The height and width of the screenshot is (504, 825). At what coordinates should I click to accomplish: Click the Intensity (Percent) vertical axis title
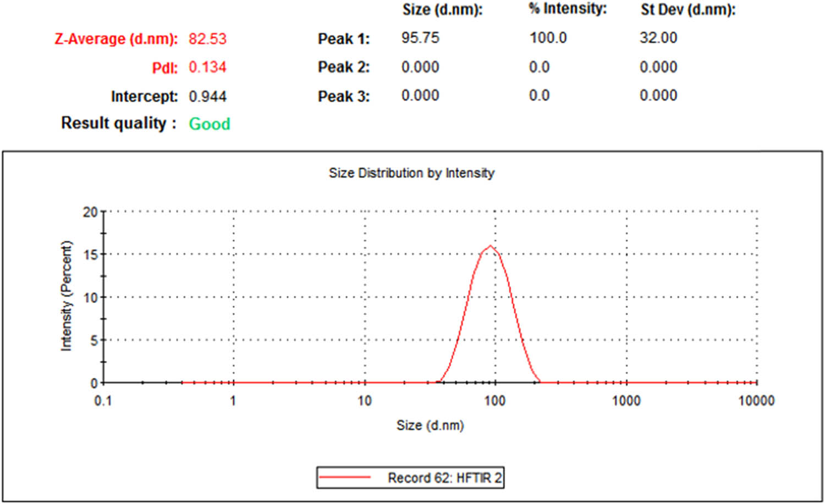pos(66,296)
